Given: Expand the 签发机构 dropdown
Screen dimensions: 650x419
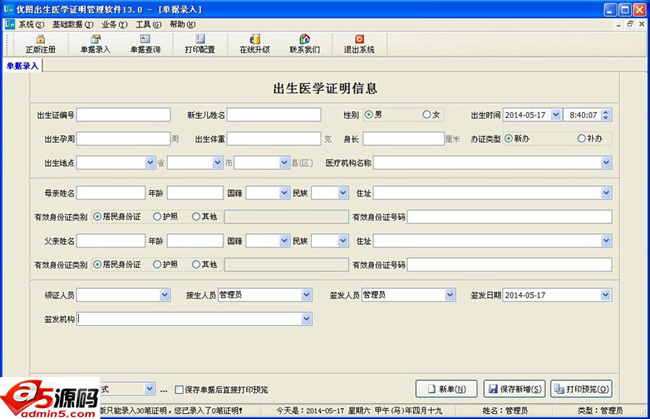Looking at the screenshot, I should (x=306, y=319).
